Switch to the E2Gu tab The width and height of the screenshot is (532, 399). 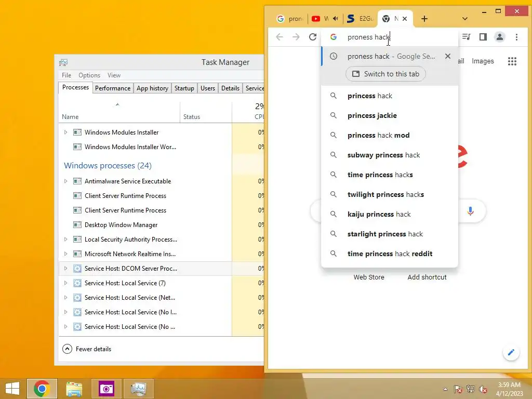360,19
